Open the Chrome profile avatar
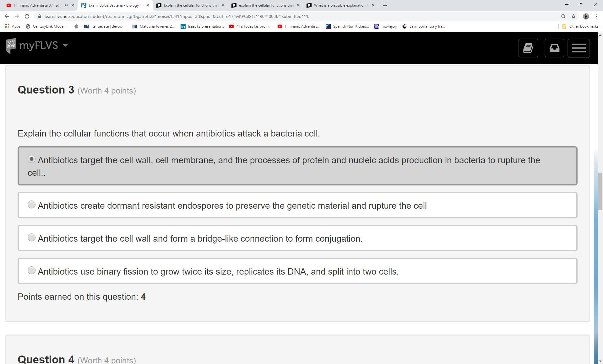The height and width of the screenshot is (364, 603). 586,16
